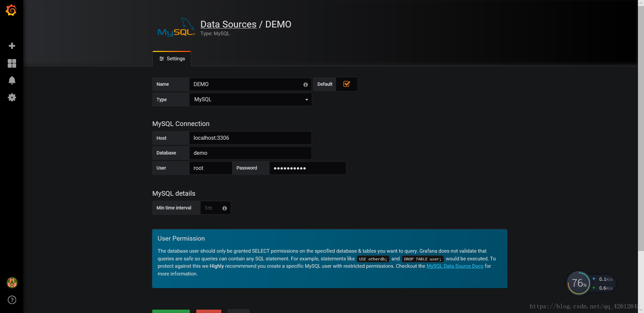Viewport: 644px width, 313px height.
Task: Click the Database field containing demo
Action: pos(251,153)
